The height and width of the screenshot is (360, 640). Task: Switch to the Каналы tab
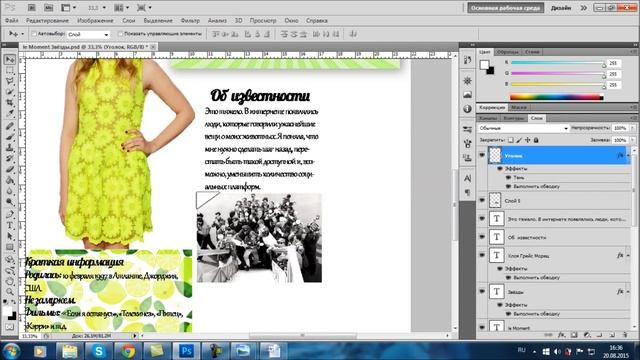click(488, 118)
